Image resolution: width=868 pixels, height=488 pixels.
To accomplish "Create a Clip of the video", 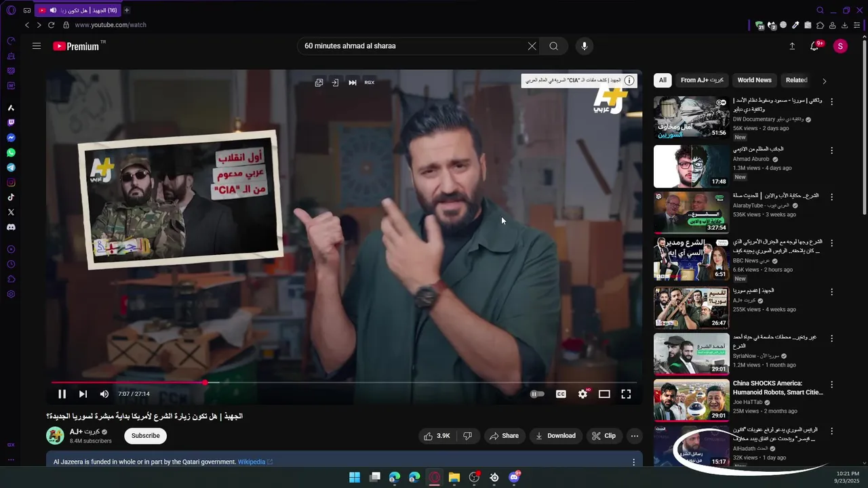I will tap(604, 436).
